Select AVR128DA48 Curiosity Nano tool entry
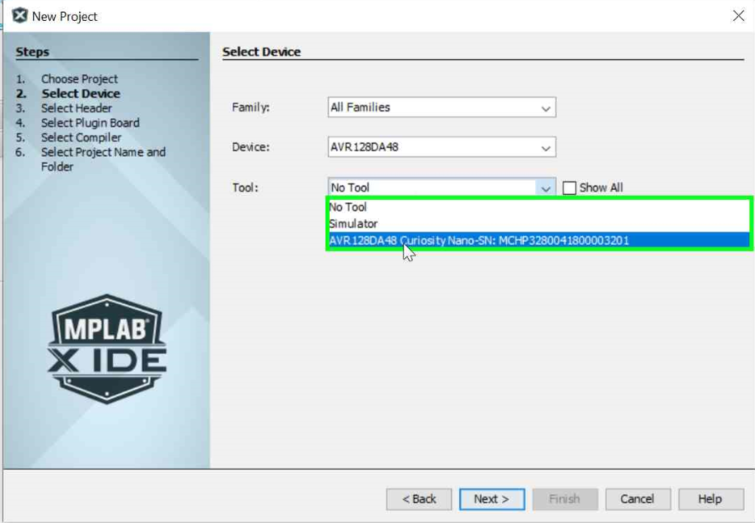This screenshot has height=523, width=755. (478, 240)
